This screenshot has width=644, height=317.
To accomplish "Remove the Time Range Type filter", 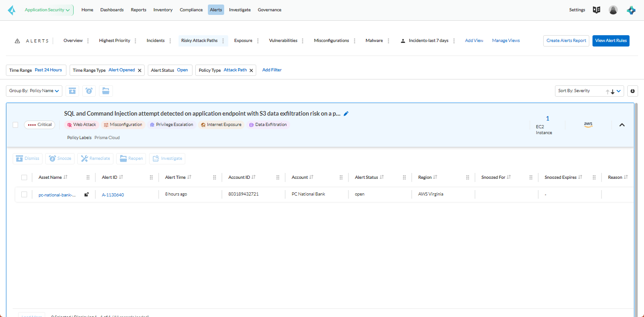I will coord(140,70).
